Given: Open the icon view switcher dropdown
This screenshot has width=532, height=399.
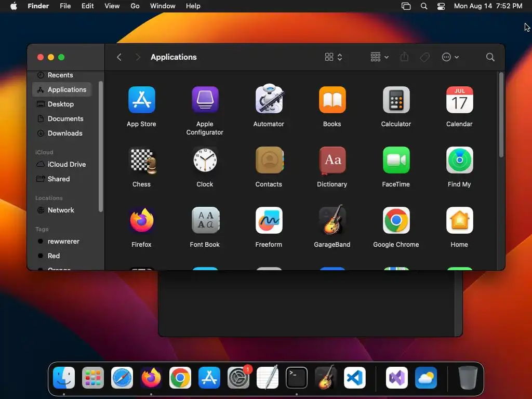Looking at the screenshot, I should (334, 57).
